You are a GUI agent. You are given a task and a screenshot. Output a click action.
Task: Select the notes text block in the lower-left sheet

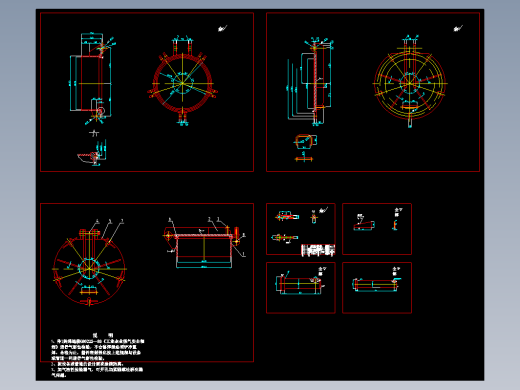(98, 355)
